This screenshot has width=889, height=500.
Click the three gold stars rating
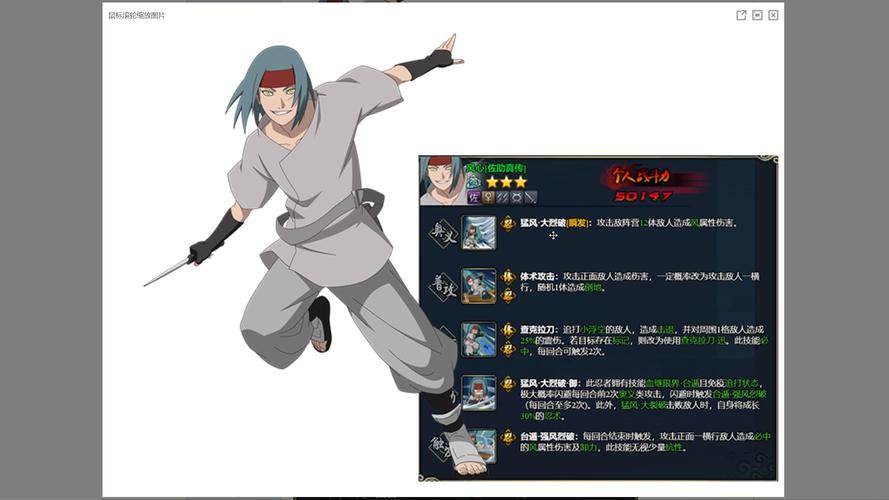(x=506, y=182)
